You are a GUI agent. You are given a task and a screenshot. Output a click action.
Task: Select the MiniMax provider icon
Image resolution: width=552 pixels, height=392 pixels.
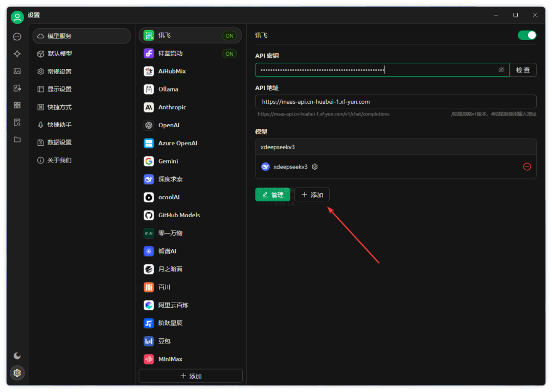[149, 359]
